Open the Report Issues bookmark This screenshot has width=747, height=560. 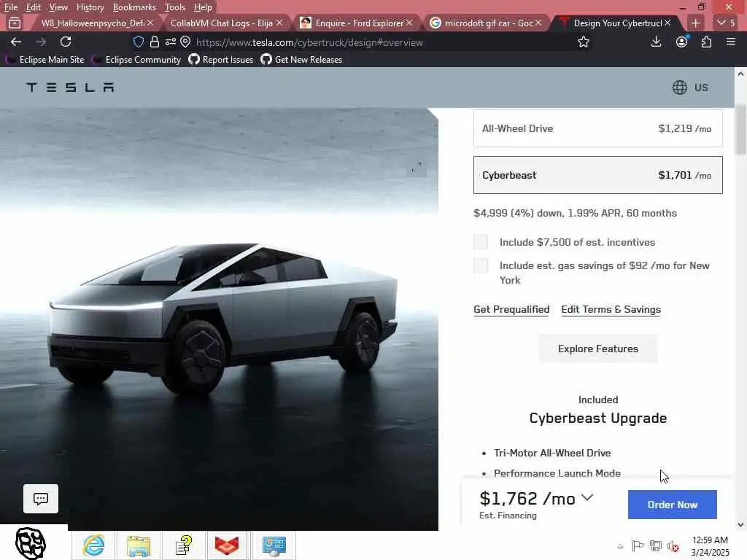click(221, 60)
